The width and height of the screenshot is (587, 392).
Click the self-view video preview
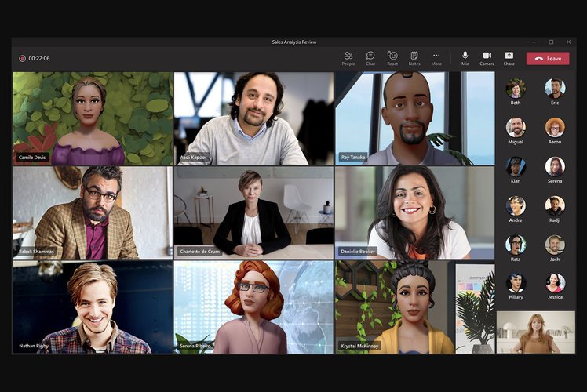pos(536,332)
